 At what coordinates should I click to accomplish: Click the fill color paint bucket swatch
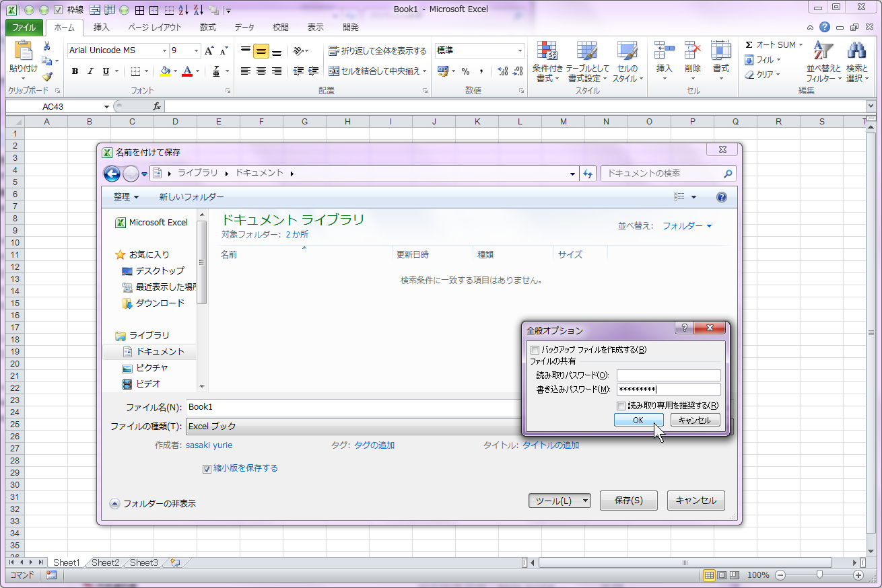165,71
